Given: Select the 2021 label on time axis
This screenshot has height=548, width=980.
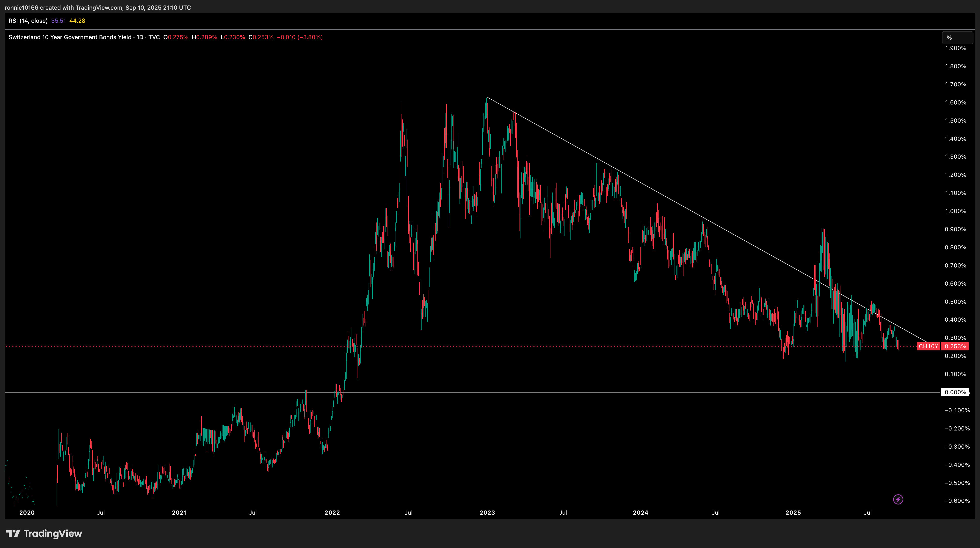Looking at the screenshot, I should (179, 513).
